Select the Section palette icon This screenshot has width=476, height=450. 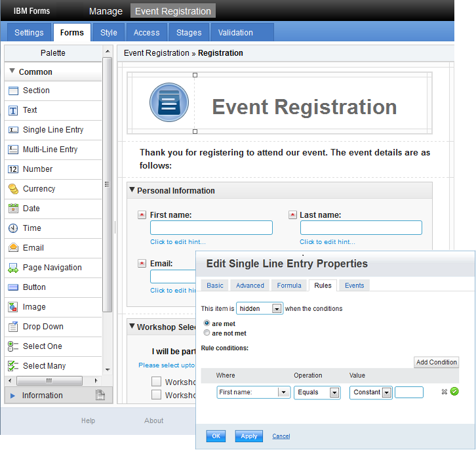click(13, 91)
